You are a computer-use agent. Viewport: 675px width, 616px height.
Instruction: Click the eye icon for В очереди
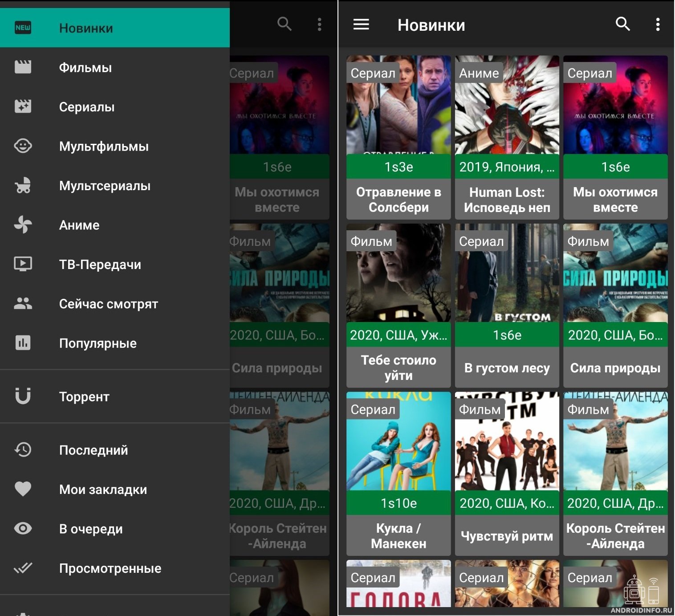(23, 528)
